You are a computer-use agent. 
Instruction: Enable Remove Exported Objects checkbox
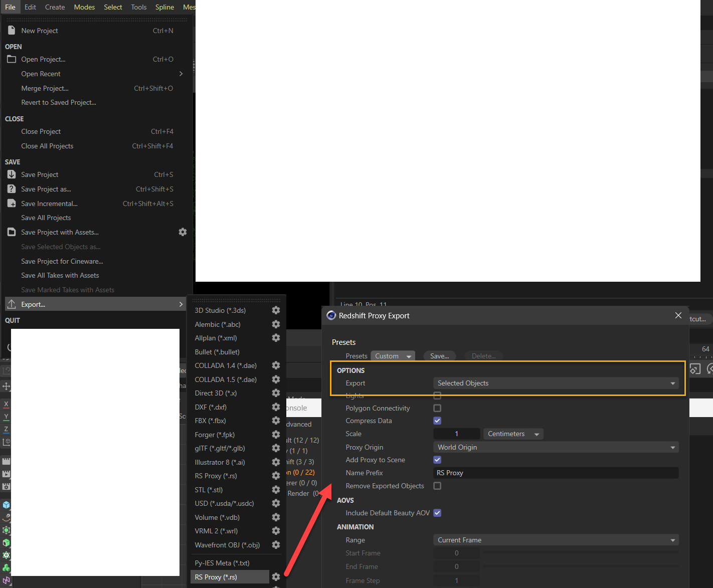437,486
